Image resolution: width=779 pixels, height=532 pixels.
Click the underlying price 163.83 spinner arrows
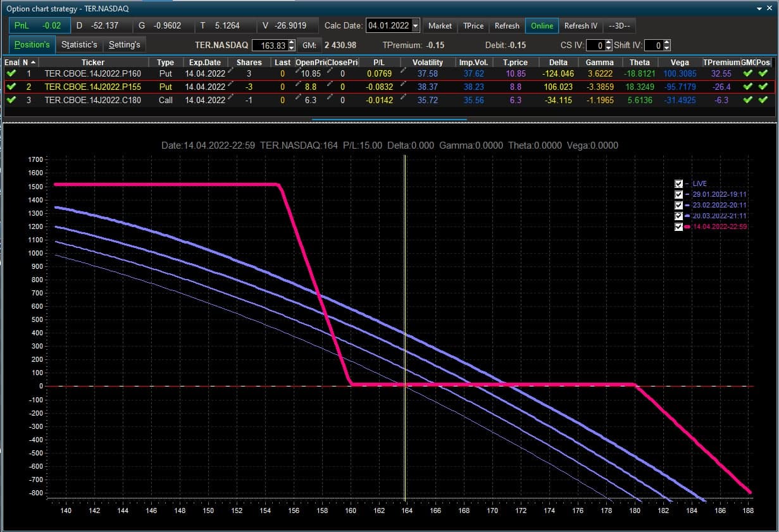click(x=291, y=46)
